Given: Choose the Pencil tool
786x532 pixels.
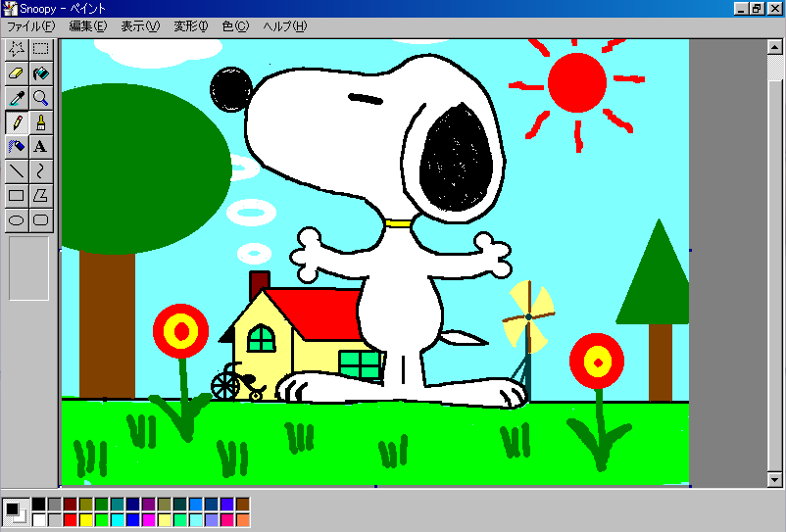Looking at the screenshot, I should 17,122.
